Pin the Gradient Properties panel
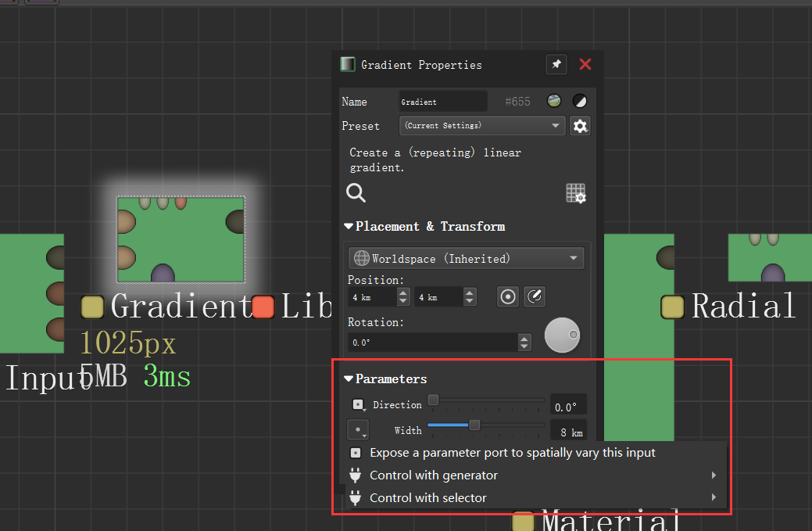Screen dimensions: 812x531 pyautogui.click(x=556, y=64)
